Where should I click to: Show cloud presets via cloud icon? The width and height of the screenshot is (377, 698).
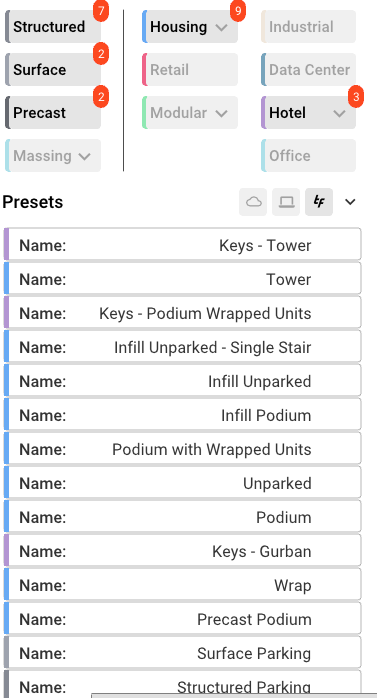(x=253, y=202)
